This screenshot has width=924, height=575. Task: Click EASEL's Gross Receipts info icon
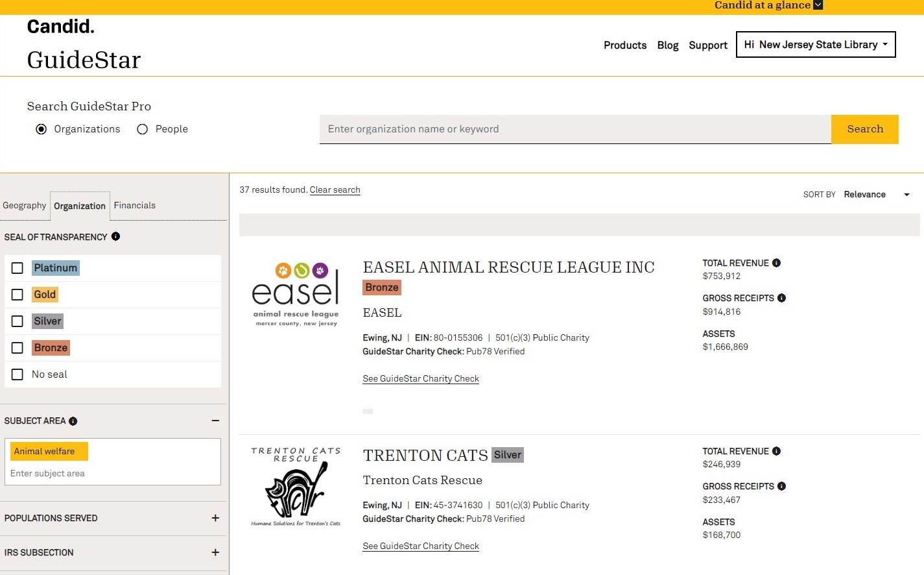[781, 298]
